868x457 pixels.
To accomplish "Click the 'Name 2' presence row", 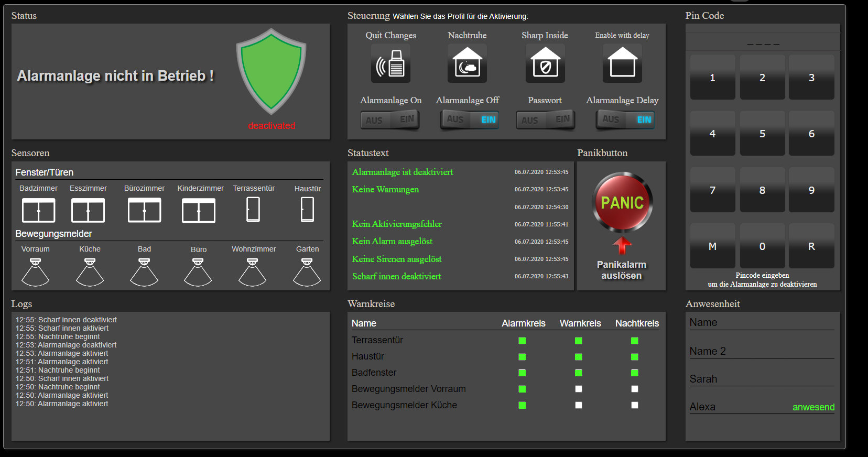I will pyautogui.click(x=762, y=351).
